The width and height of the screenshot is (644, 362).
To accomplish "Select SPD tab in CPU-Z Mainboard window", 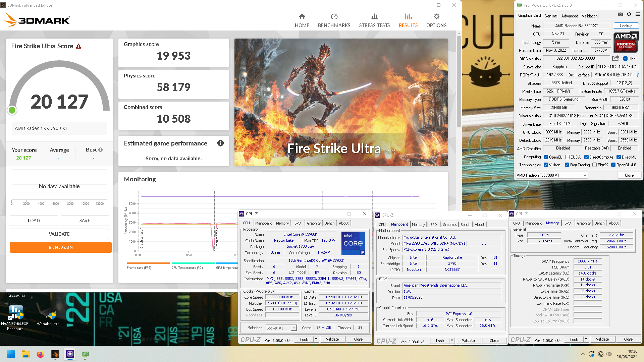I will [433, 225].
